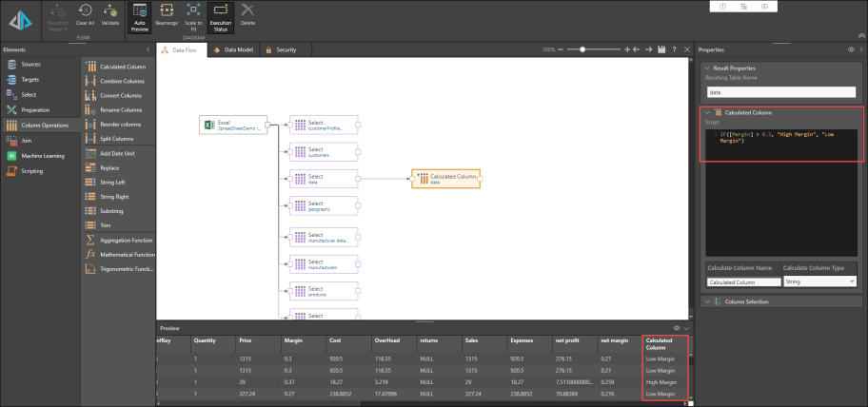Screen dimensions: 868x407
Task: Select the Calculated Column node on canvas
Action: coord(445,178)
